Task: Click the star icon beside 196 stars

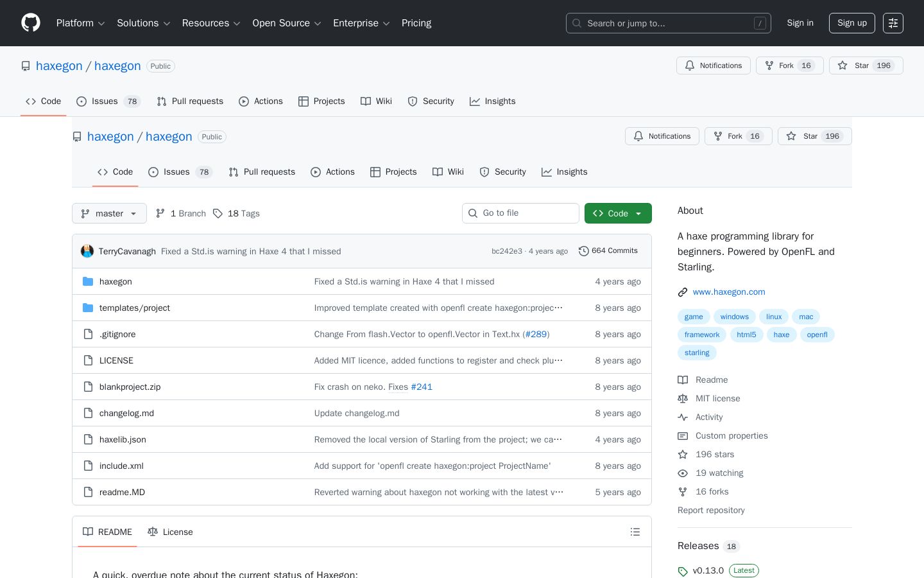Action: pyautogui.click(x=683, y=455)
